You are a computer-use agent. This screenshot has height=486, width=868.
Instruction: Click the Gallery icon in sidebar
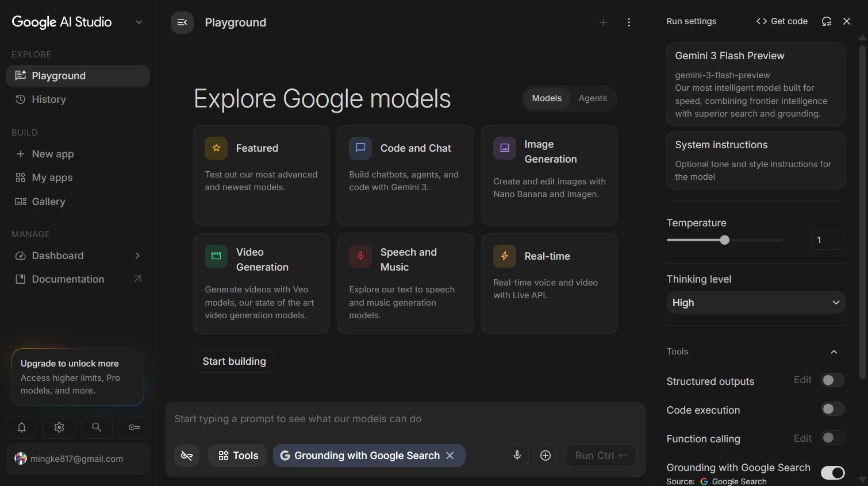pyautogui.click(x=21, y=202)
